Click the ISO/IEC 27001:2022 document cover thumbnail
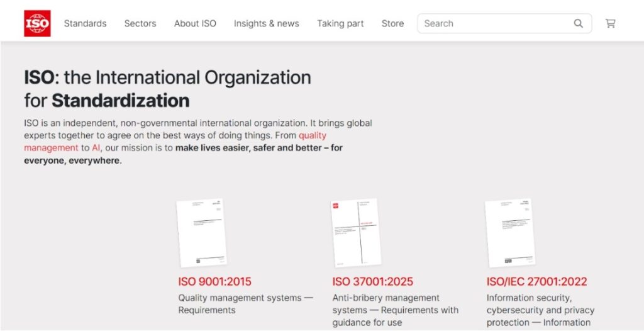 (x=510, y=233)
